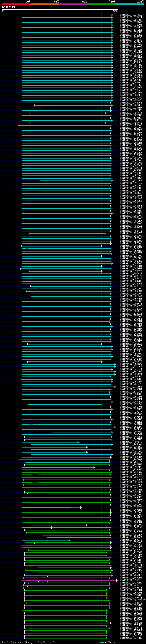
Task: Click the white query sequence length bar
Action: 60,9
